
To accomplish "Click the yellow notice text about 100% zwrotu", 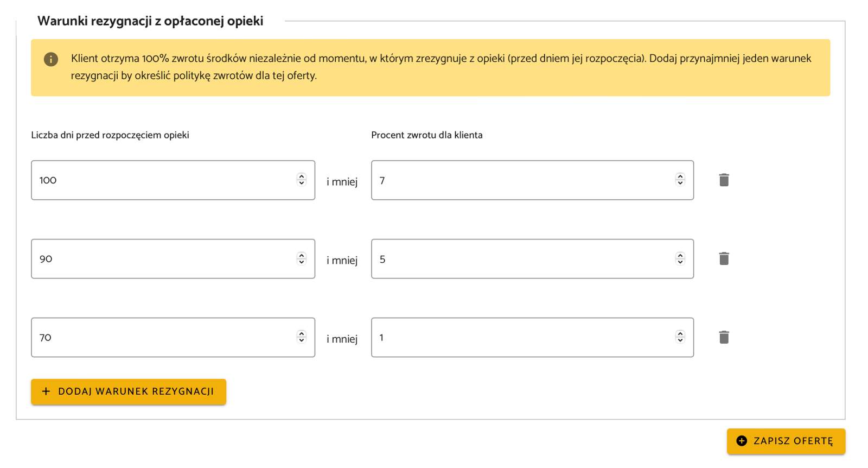I will (x=441, y=67).
